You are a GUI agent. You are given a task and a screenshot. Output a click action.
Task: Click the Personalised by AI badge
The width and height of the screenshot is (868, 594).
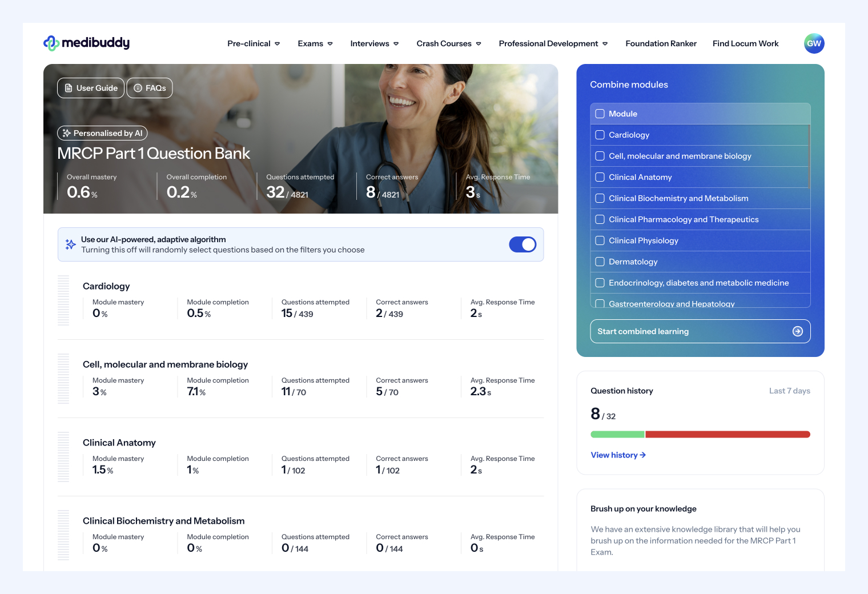tap(102, 133)
